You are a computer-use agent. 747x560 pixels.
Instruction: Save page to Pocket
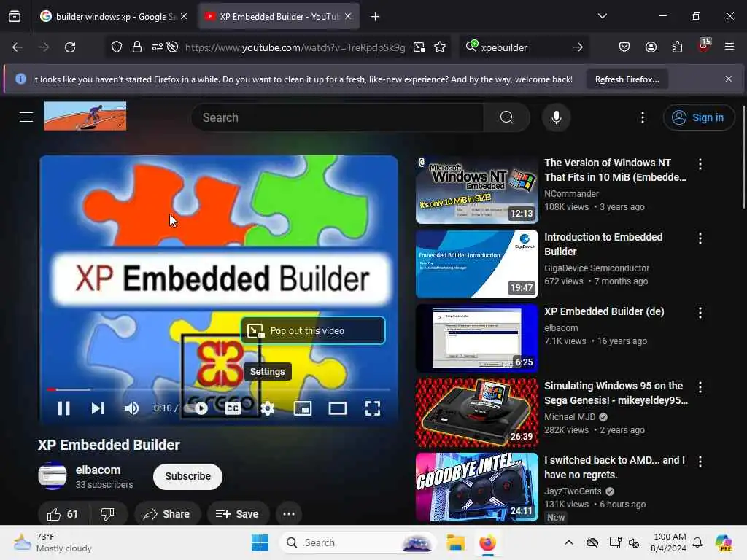tap(624, 47)
